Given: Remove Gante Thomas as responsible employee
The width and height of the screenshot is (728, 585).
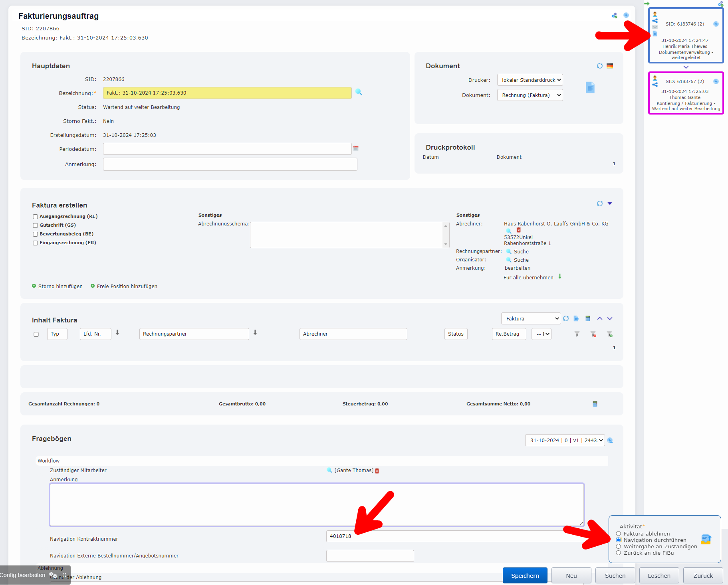Looking at the screenshot, I should coord(377,471).
